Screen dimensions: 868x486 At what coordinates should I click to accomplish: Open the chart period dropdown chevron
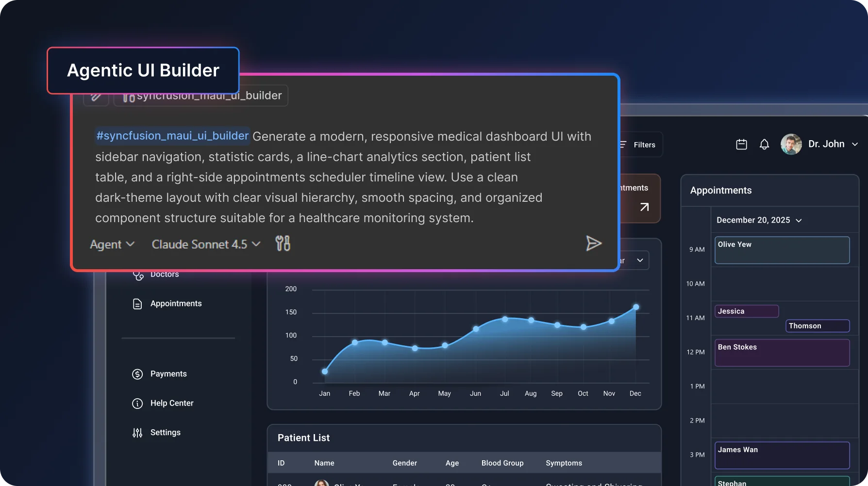pos(640,260)
